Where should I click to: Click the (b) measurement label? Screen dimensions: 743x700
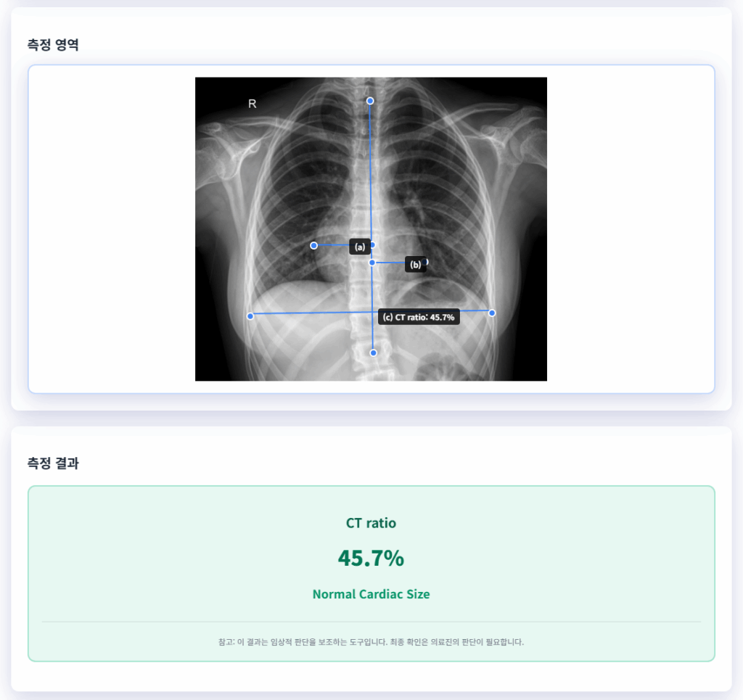coord(415,265)
